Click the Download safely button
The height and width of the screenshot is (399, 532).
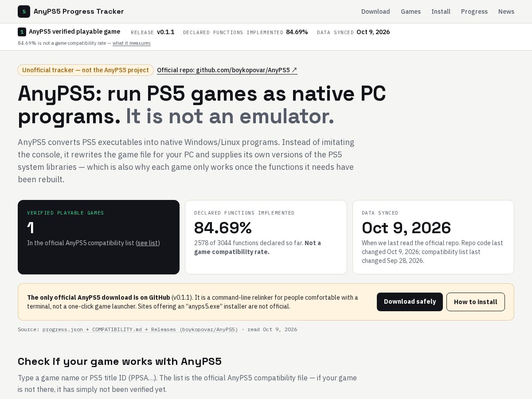point(410,302)
